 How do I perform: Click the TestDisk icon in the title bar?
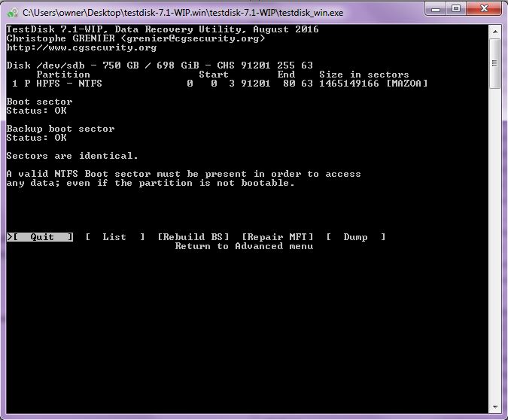[x=13, y=13]
